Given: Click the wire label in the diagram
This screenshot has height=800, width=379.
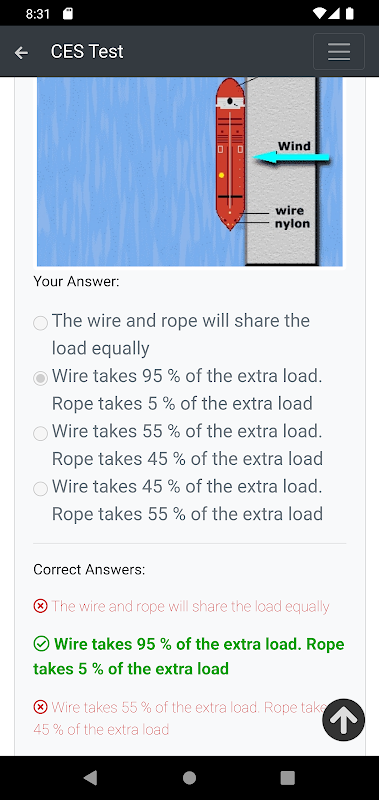Looking at the screenshot, I should [x=289, y=211].
